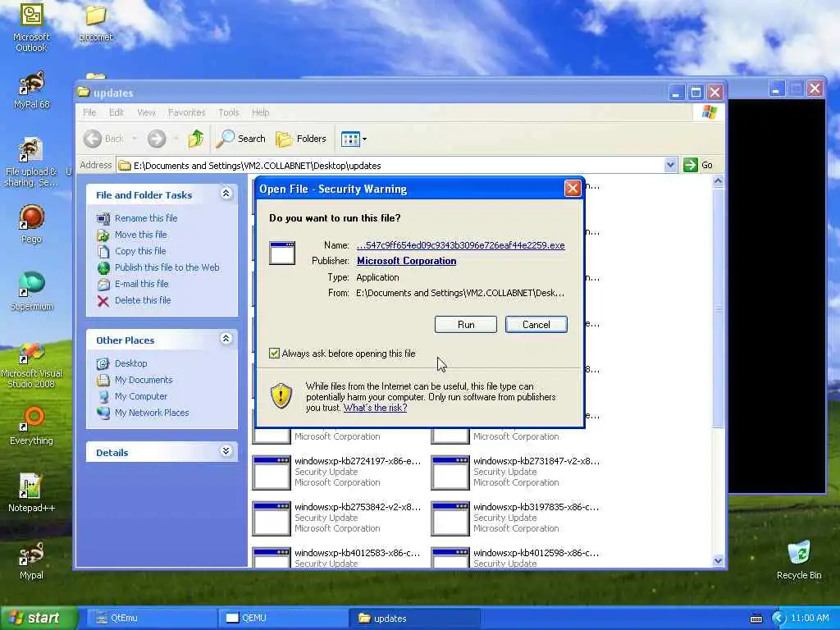Click the Back toolbar button
This screenshot has height=630, width=840.
104,139
